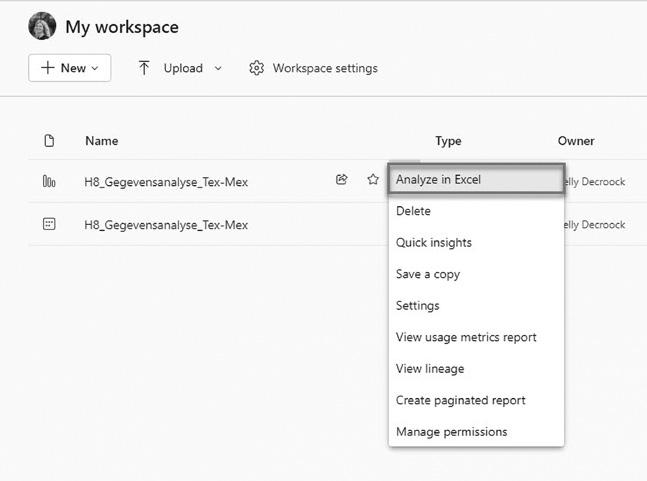Open the first H8_Gegevensanalyse_Tex-Mex report link
Viewport: 647px width, 481px height.
point(166,182)
